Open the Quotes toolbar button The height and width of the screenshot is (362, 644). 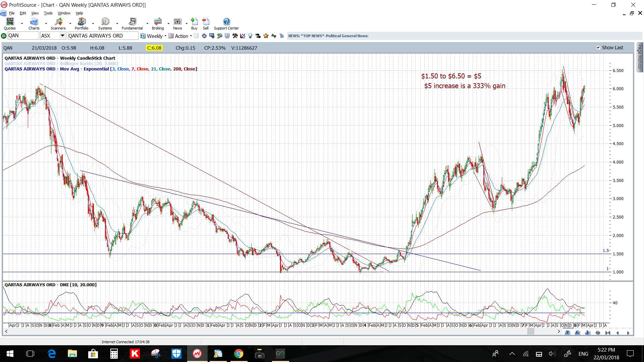pyautogui.click(x=10, y=24)
